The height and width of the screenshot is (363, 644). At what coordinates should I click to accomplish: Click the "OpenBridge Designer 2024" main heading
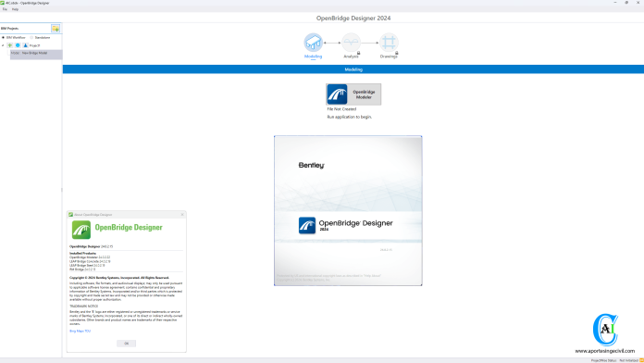point(353,19)
